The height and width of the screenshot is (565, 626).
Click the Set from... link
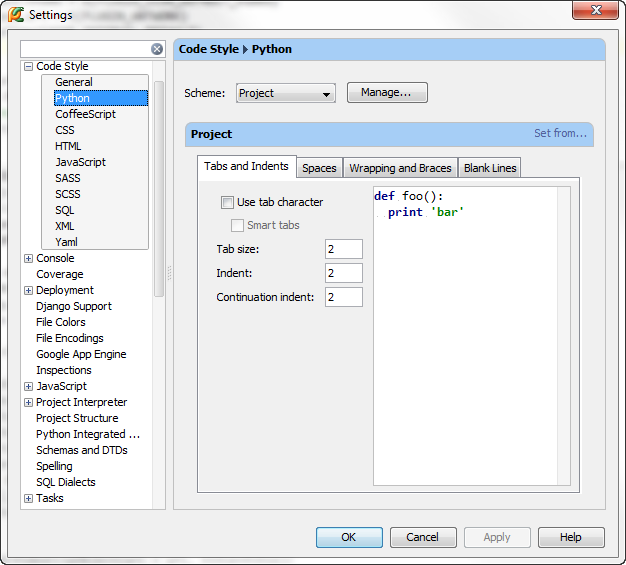pos(560,133)
